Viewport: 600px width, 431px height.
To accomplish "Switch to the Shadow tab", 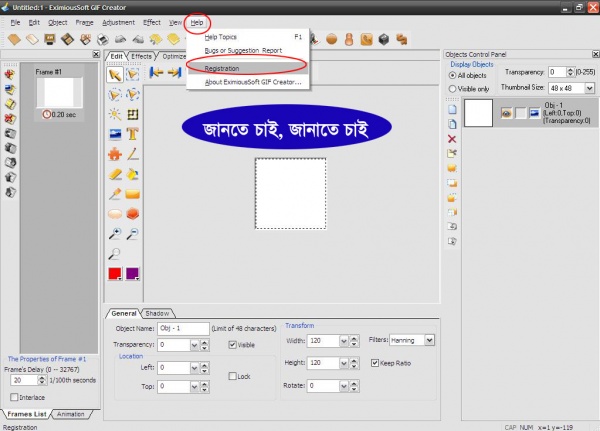I will [157, 313].
